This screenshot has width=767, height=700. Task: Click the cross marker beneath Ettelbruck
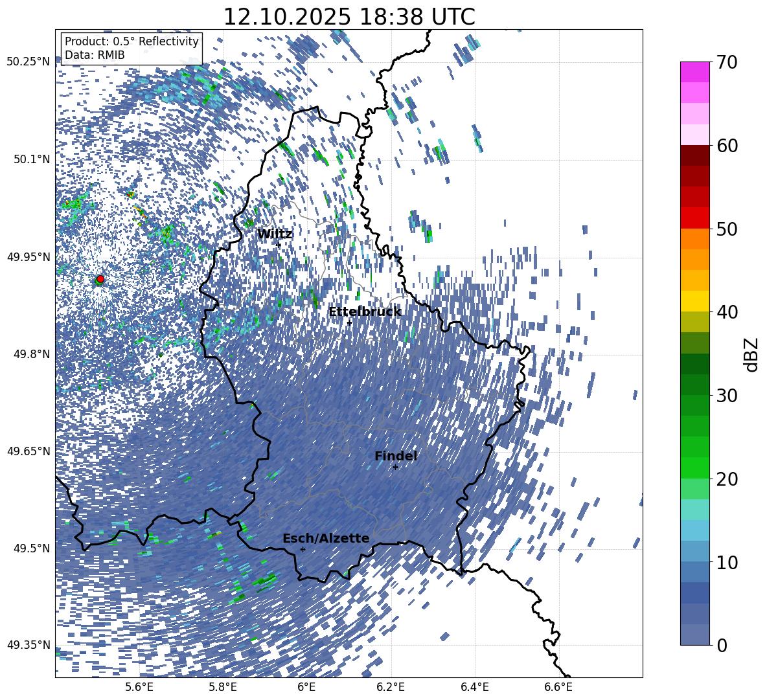(349, 322)
